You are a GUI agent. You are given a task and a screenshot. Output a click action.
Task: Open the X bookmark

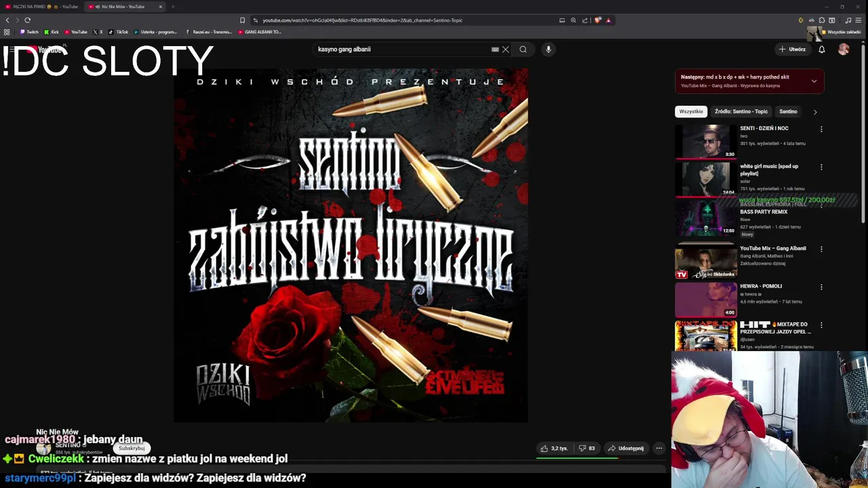pos(98,32)
